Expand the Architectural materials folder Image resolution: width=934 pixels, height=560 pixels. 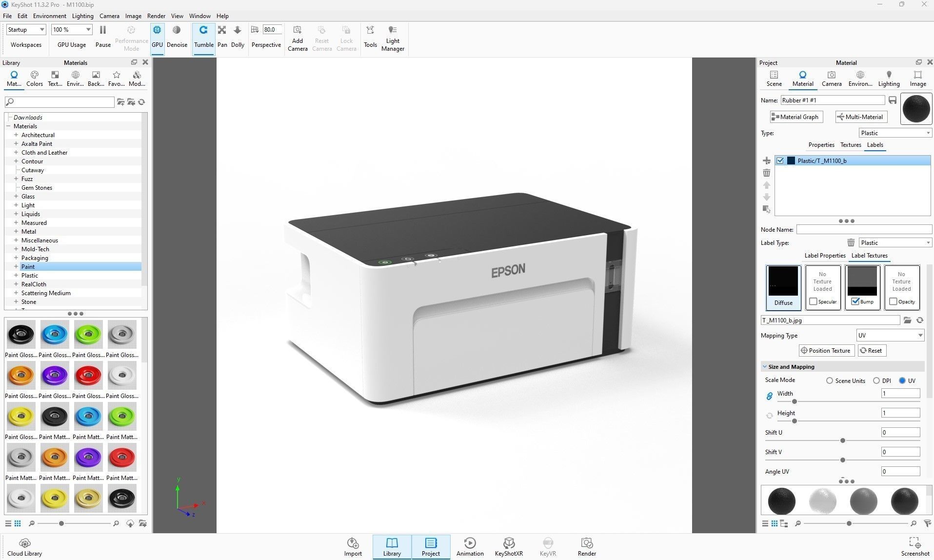(x=16, y=135)
